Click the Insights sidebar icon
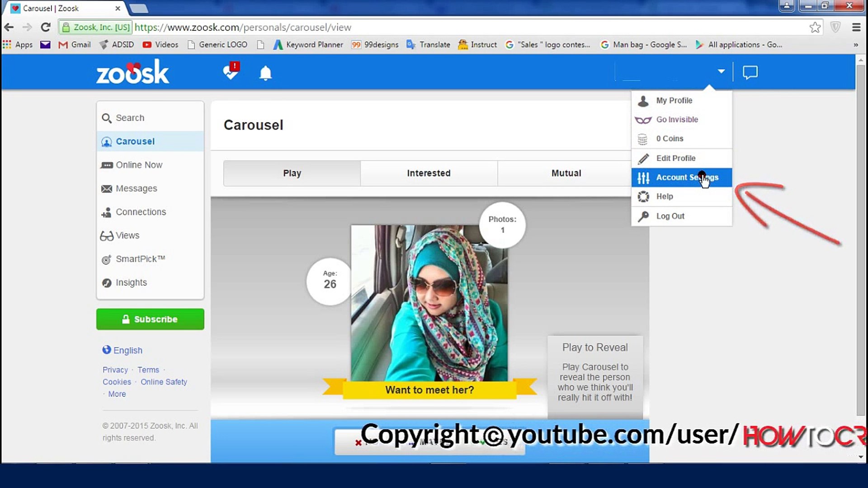This screenshot has height=488, width=868. pyautogui.click(x=107, y=282)
